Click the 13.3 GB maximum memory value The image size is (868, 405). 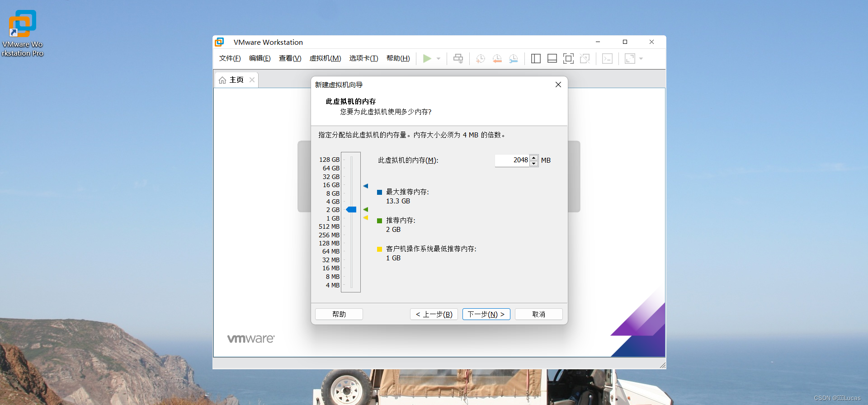pyautogui.click(x=398, y=201)
